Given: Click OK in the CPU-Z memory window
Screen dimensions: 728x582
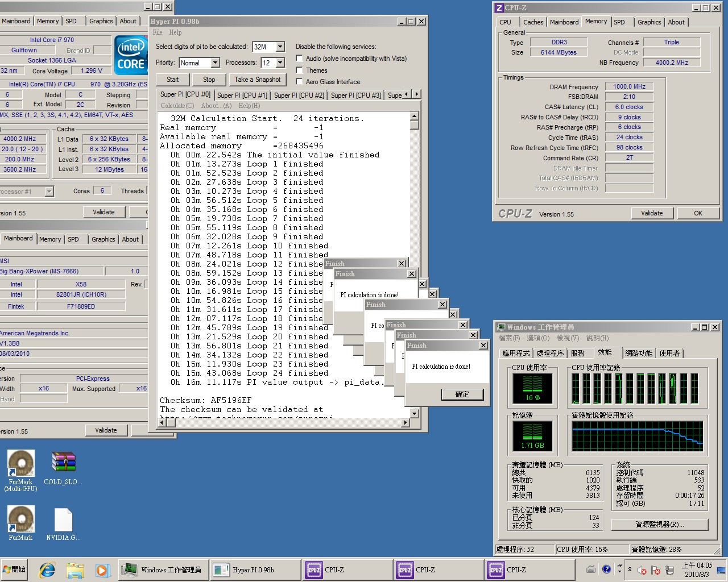Looking at the screenshot, I should click(x=698, y=213).
